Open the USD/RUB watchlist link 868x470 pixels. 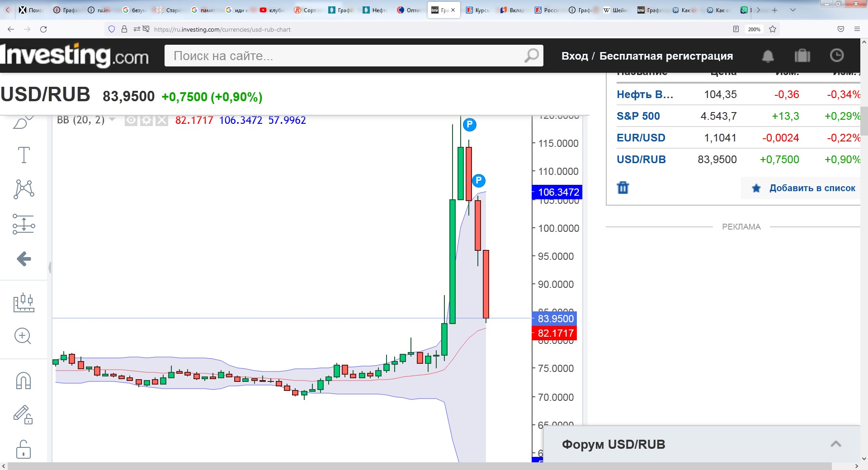[641, 160]
